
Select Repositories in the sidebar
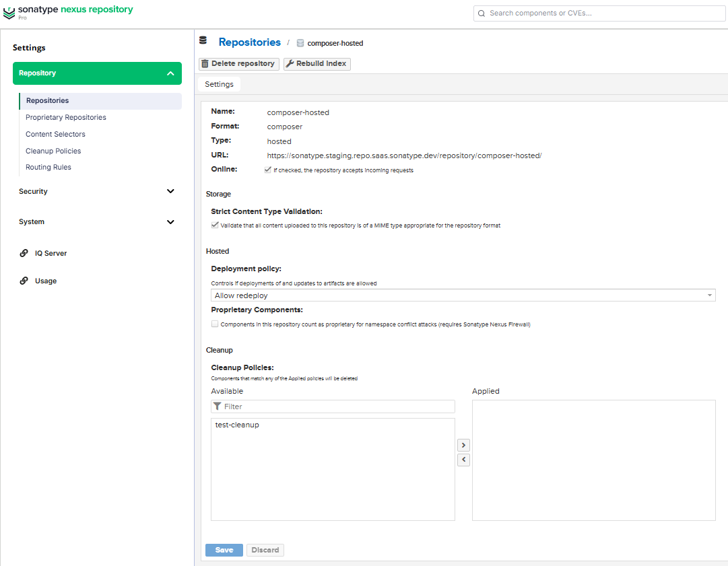click(100, 101)
